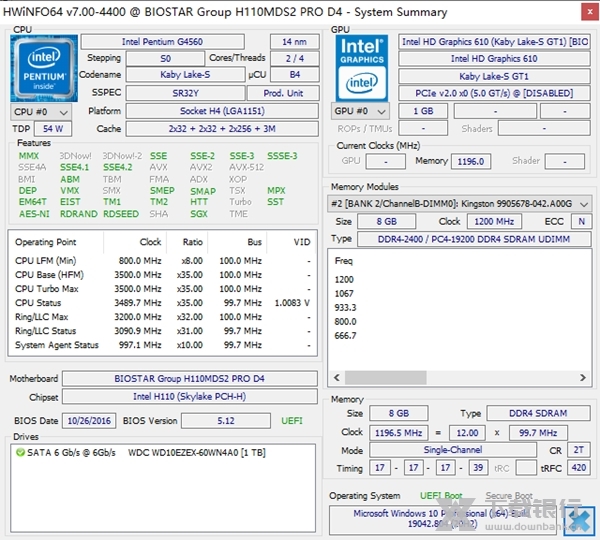Click the Intel H110 chipset field
600x540 pixels.
point(190,397)
